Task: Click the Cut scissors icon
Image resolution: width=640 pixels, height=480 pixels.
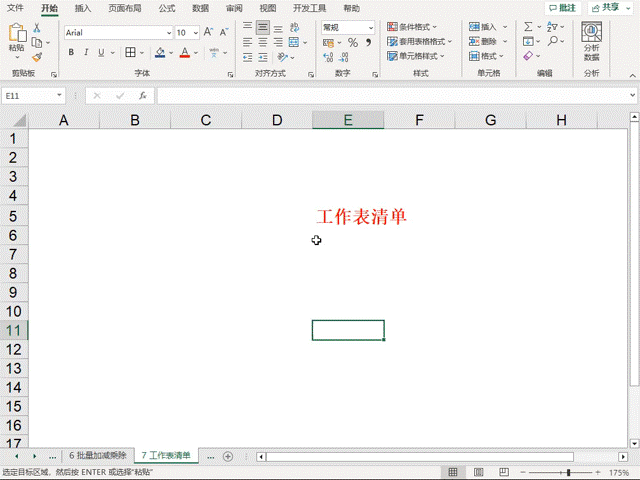Action: [x=37, y=28]
